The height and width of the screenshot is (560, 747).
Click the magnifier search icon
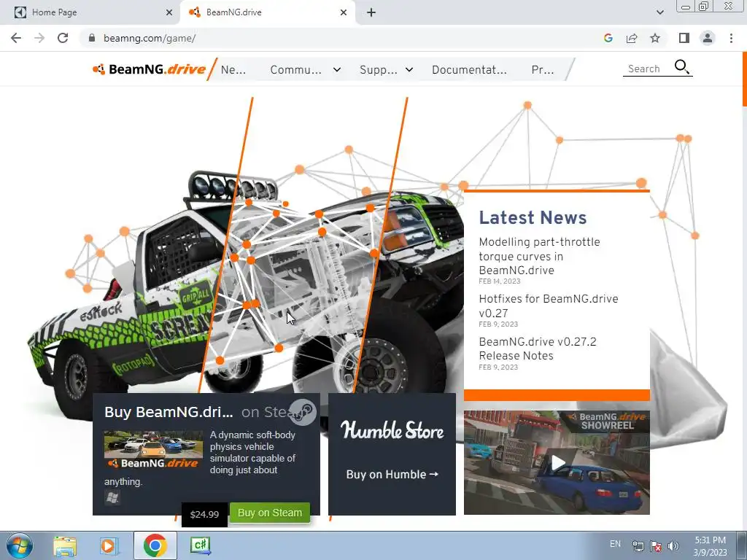682,67
